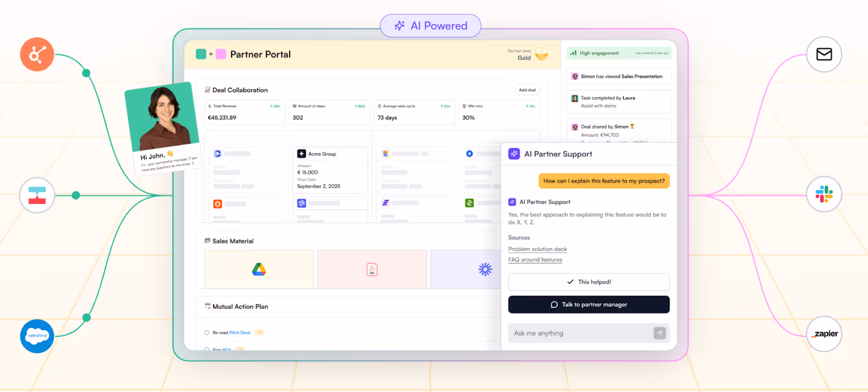Click the Sales Material heading
The width and height of the screenshot is (868, 392).
tap(233, 241)
